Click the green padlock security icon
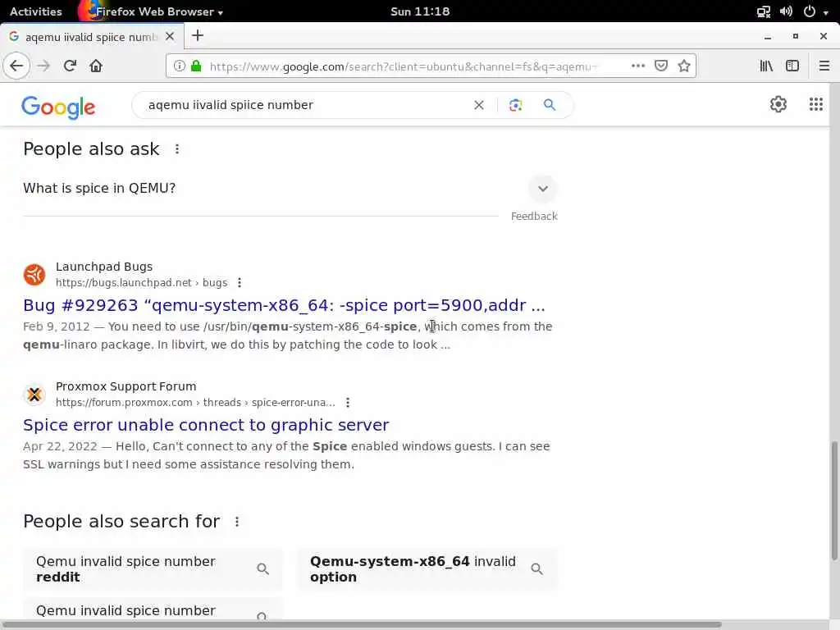The image size is (840, 630). click(196, 66)
